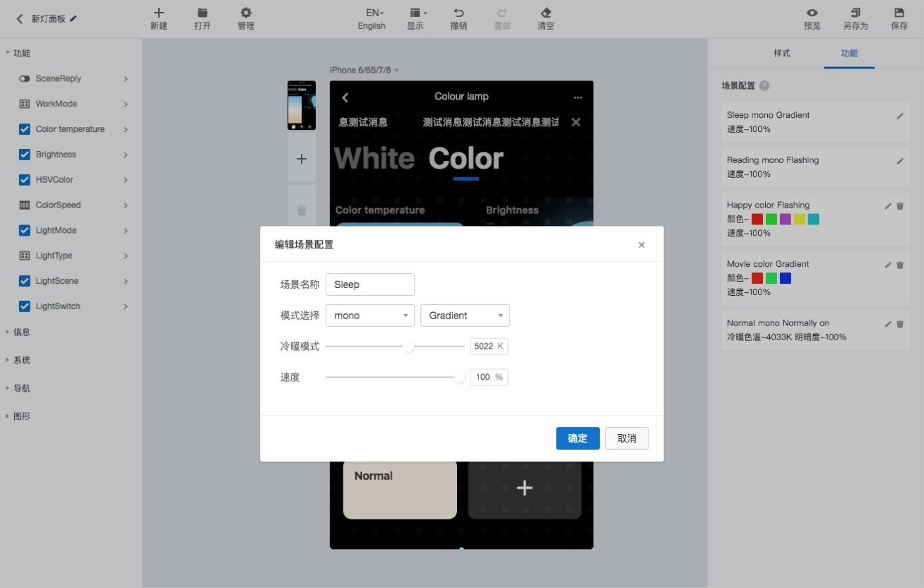Click the 另存为 save-as icon
Screen dimensions: 924x588
coord(855,13)
